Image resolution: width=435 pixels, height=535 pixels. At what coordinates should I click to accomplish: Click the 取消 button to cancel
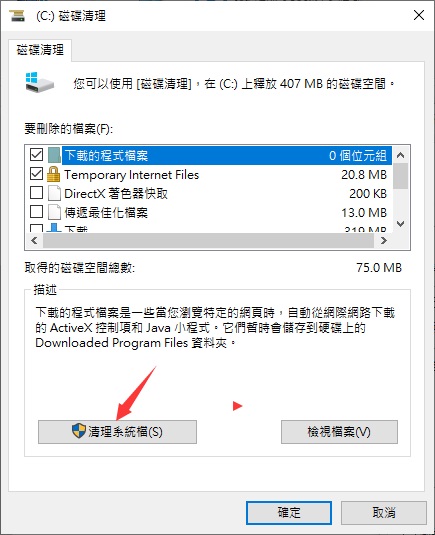pyautogui.click(x=384, y=513)
